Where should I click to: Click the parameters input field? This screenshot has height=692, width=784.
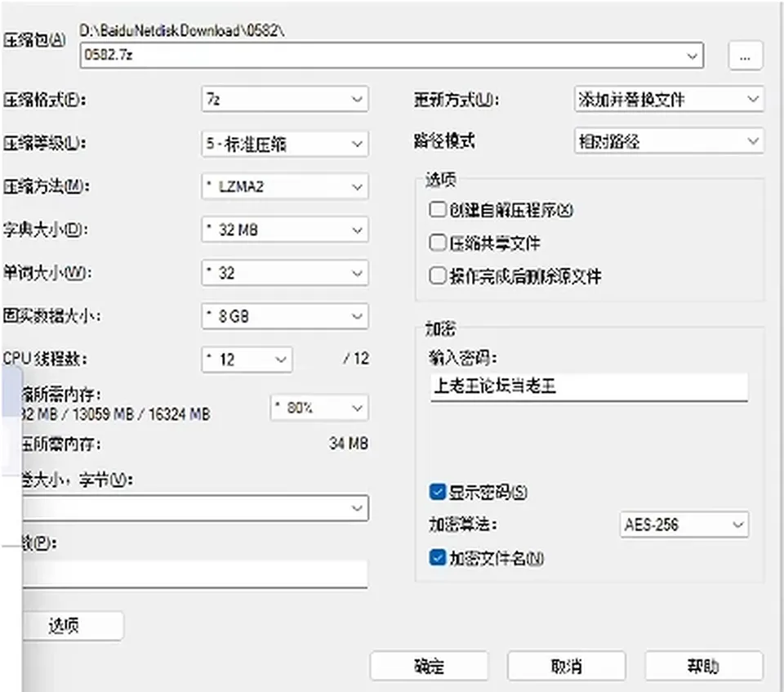coord(195,573)
